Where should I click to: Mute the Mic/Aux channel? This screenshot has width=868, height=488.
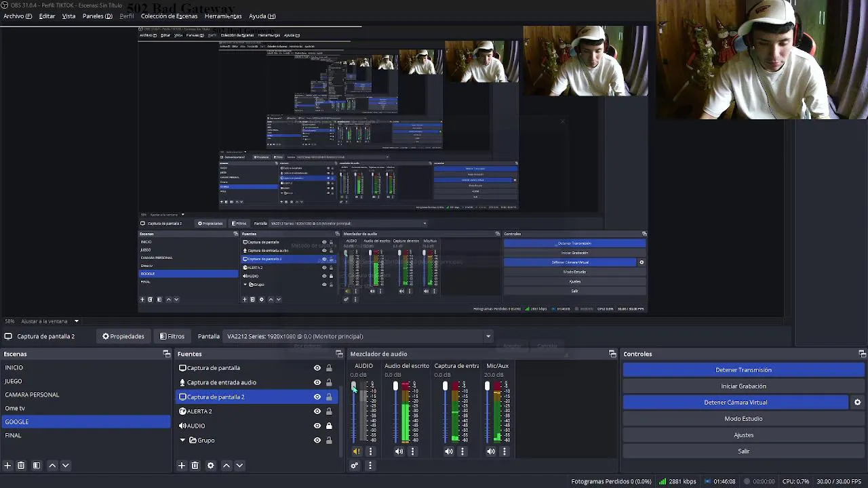point(491,451)
